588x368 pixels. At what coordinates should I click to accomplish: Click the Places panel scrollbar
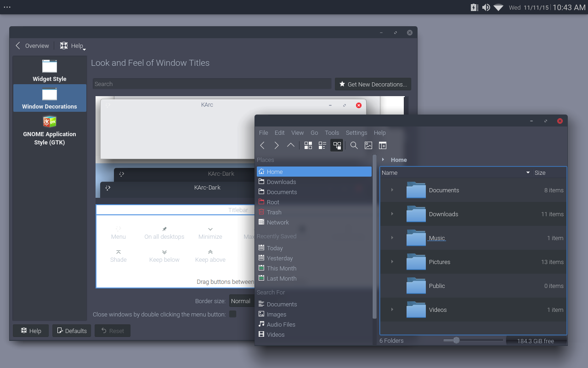pos(374,237)
